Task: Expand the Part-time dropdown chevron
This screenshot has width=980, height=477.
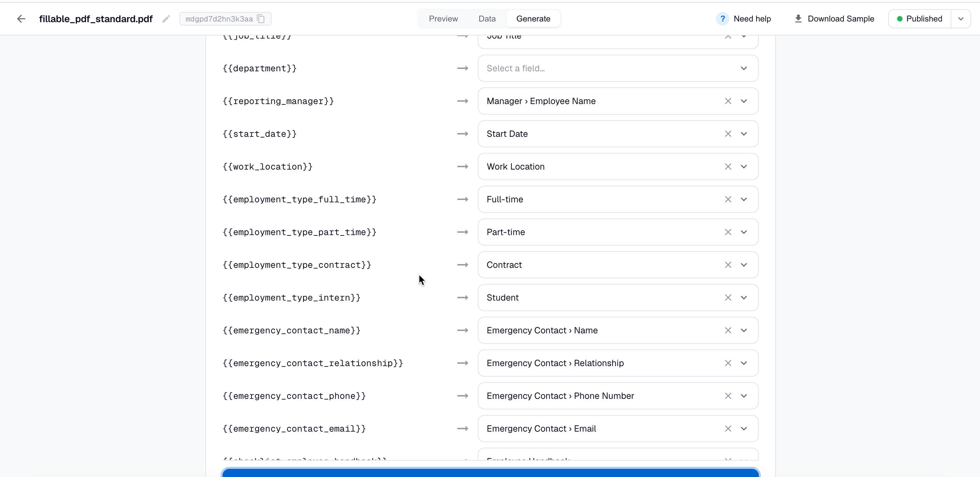Action: coord(744,232)
